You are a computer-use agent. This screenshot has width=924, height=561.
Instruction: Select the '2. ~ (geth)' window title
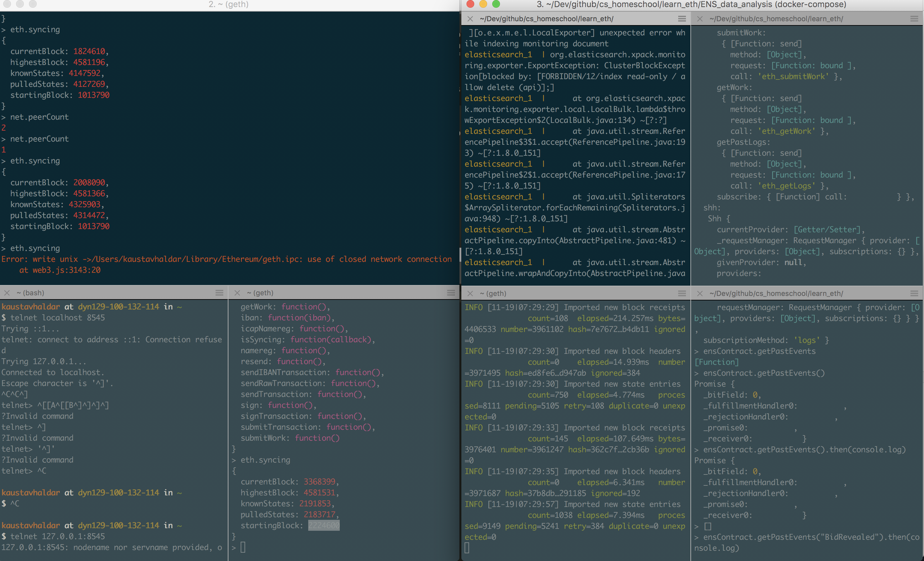[x=228, y=5]
